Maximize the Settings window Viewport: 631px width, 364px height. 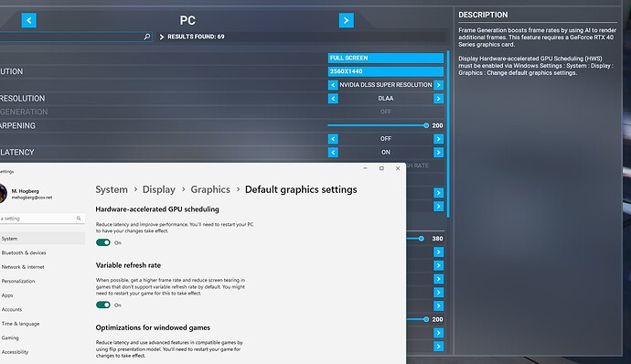click(x=381, y=168)
